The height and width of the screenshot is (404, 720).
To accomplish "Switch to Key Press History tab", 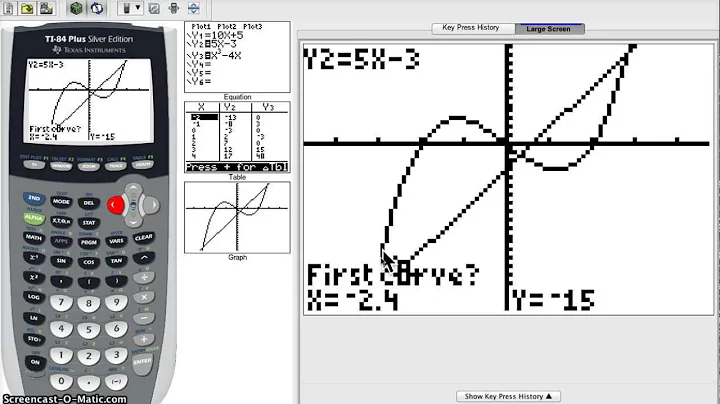I will coord(471,28).
